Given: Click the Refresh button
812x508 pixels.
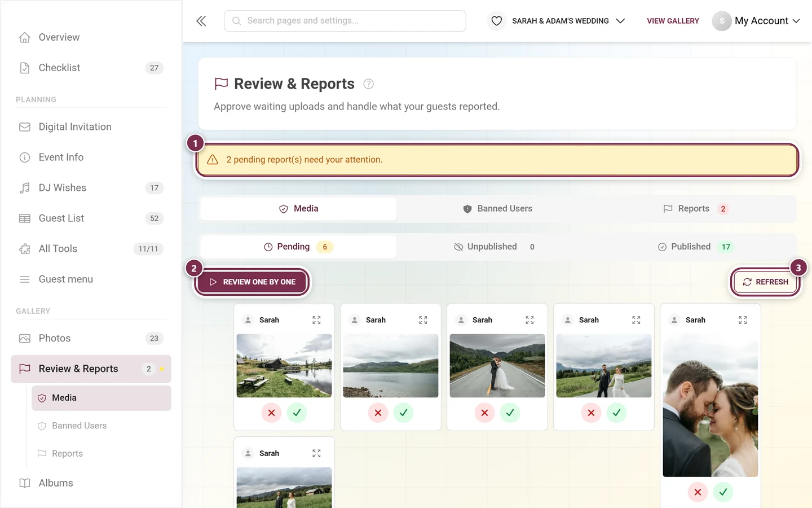Looking at the screenshot, I should pyautogui.click(x=765, y=282).
